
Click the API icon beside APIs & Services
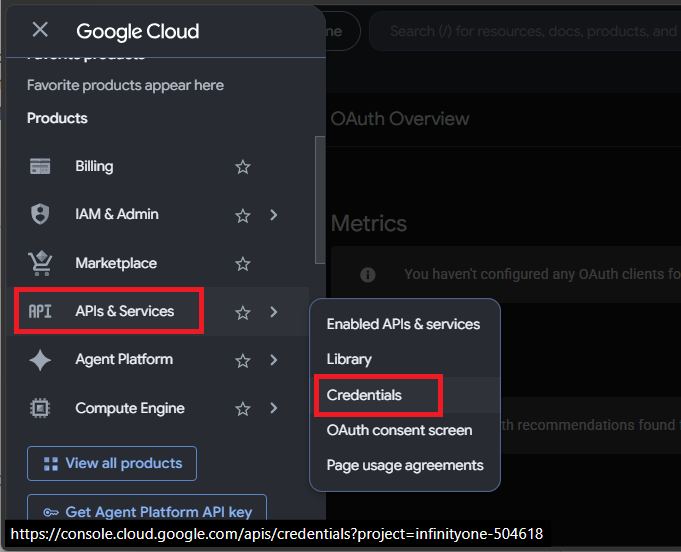click(40, 311)
